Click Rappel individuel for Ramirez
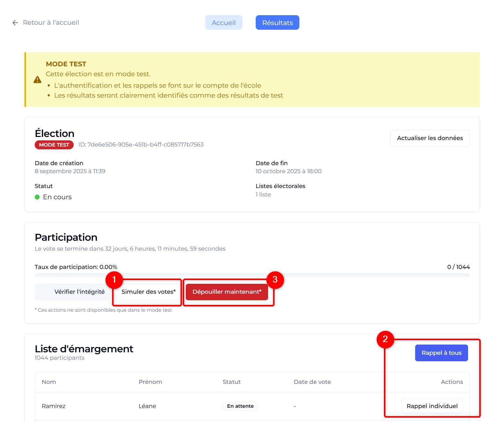The height and width of the screenshot is (422, 504). point(432,406)
